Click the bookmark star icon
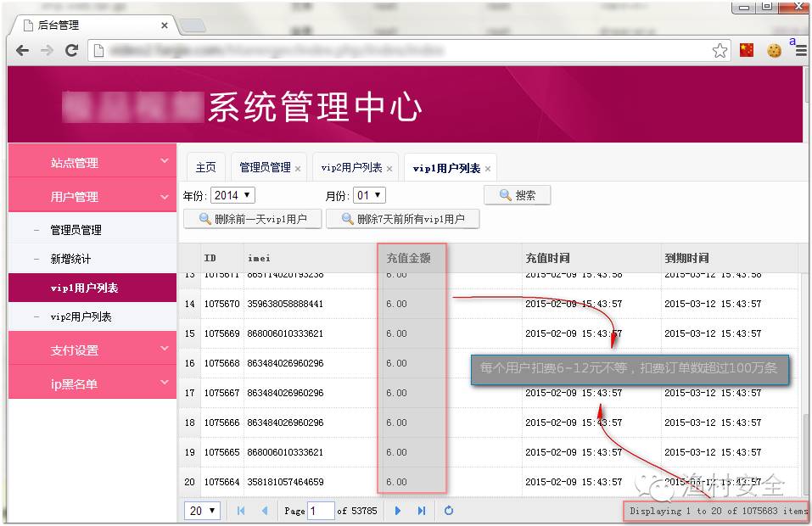 pos(720,51)
